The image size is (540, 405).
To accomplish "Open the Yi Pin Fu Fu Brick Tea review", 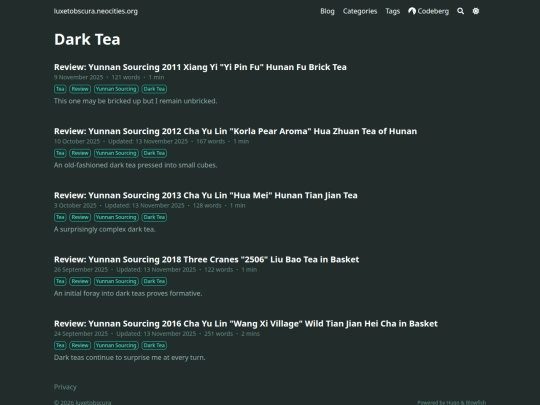I will tap(200, 67).
